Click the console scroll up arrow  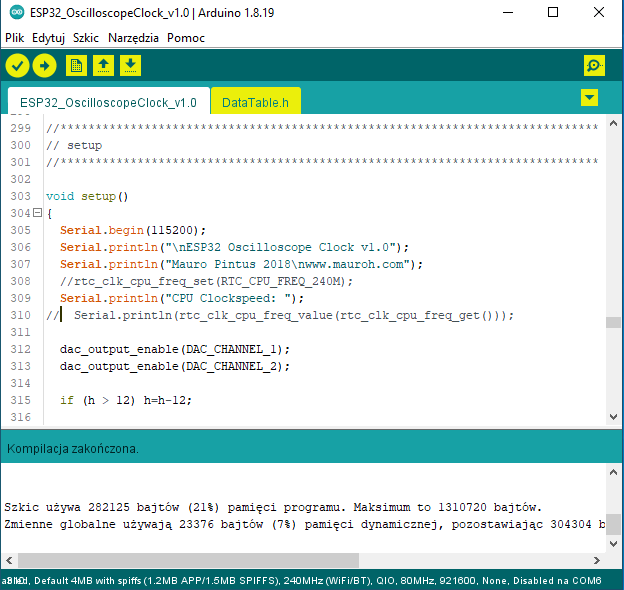click(613, 472)
